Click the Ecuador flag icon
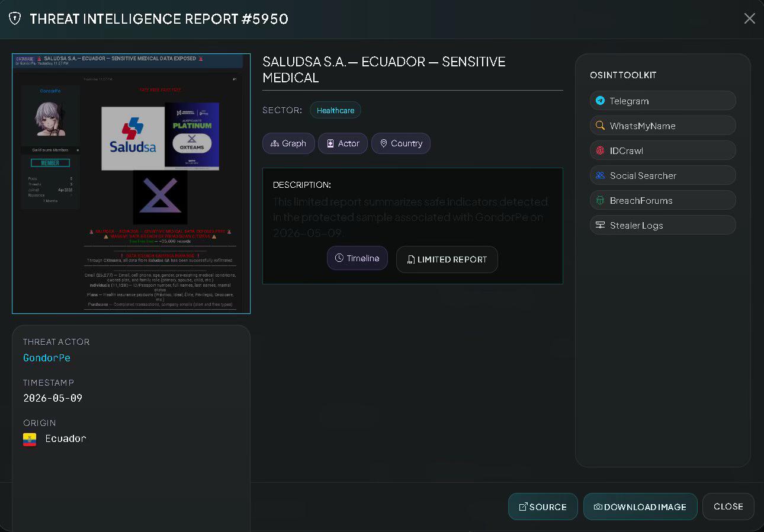The height and width of the screenshot is (532, 764). click(x=30, y=439)
